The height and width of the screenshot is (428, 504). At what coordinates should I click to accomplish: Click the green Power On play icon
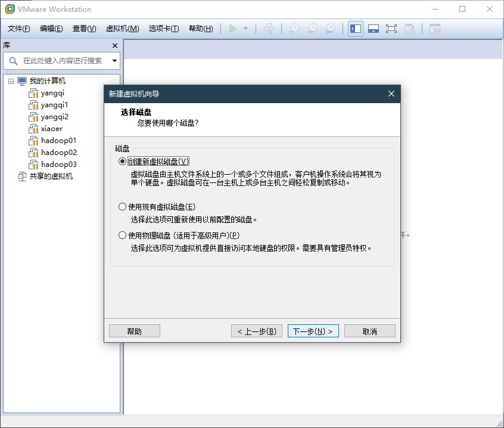233,29
